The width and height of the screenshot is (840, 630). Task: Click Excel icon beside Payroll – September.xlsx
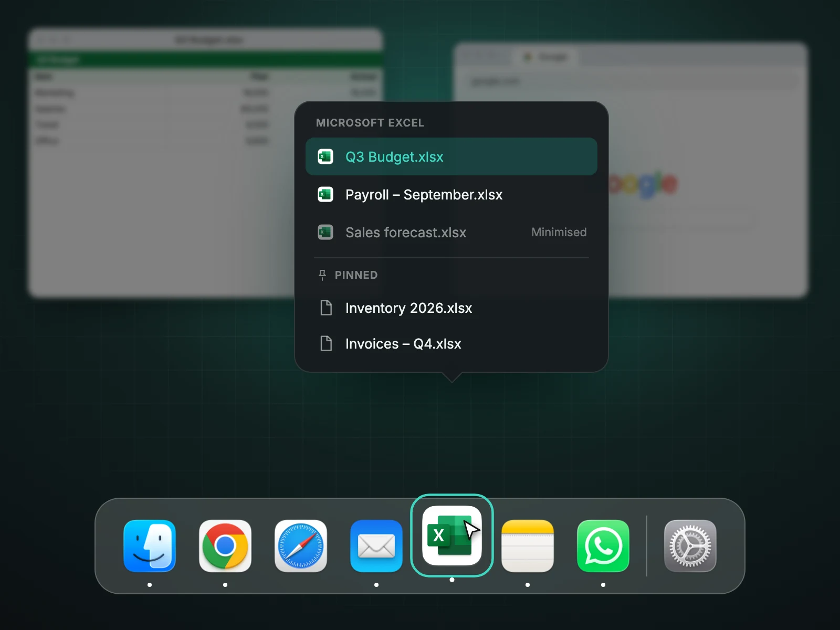(x=325, y=194)
